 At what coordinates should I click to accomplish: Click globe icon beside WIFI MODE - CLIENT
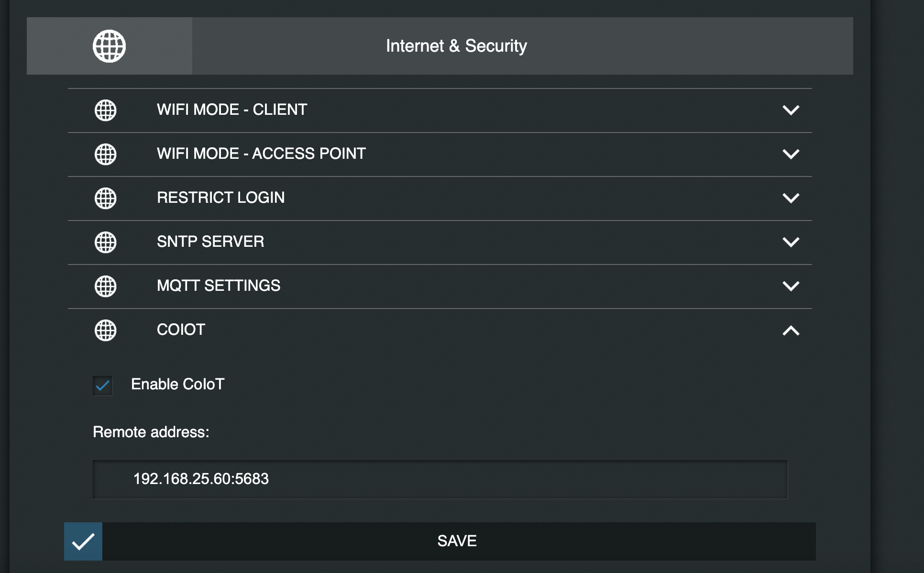(x=105, y=110)
